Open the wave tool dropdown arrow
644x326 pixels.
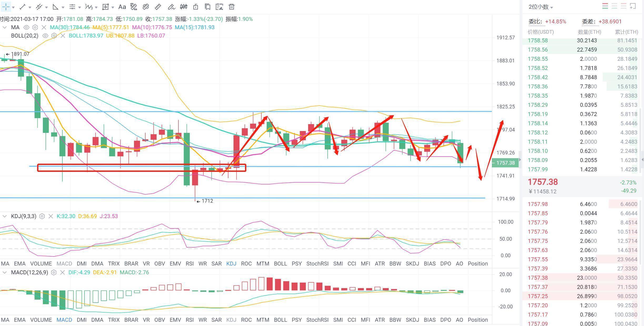click(96, 7)
